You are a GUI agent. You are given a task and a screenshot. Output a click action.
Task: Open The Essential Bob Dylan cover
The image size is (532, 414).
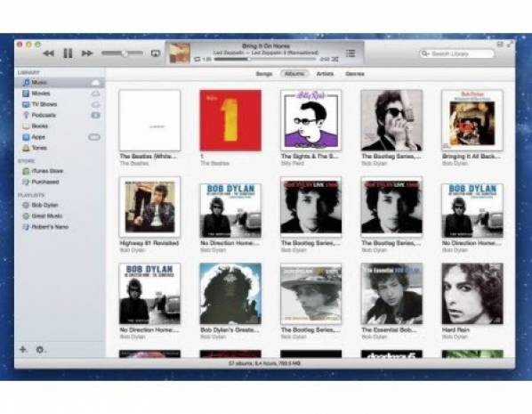coord(391,294)
